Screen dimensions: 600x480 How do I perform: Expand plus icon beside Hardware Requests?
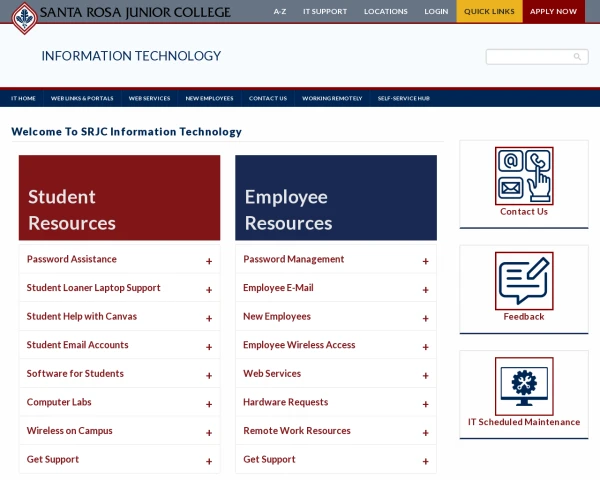click(426, 404)
